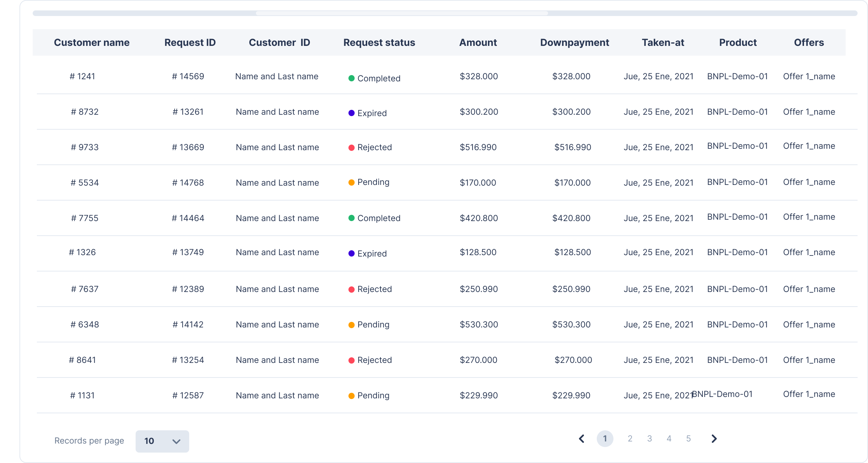Click red Rejected status dot for request 13669
The height and width of the screenshot is (463, 868).
pyautogui.click(x=351, y=148)
